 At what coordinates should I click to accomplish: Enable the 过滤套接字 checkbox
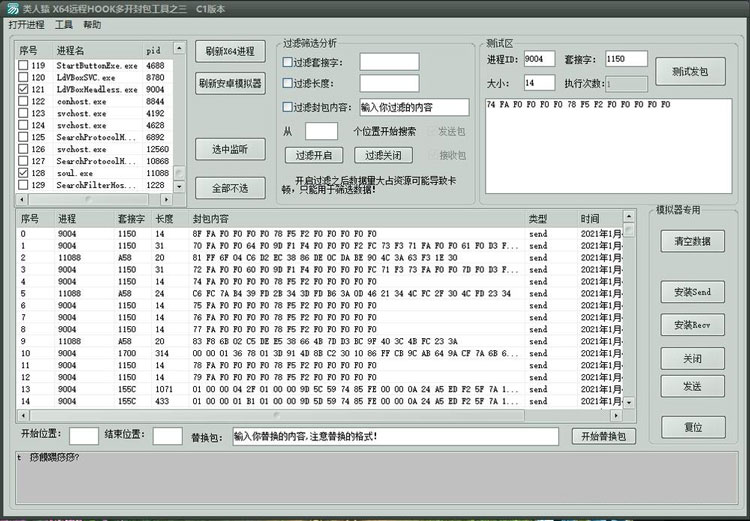point(288,62)
